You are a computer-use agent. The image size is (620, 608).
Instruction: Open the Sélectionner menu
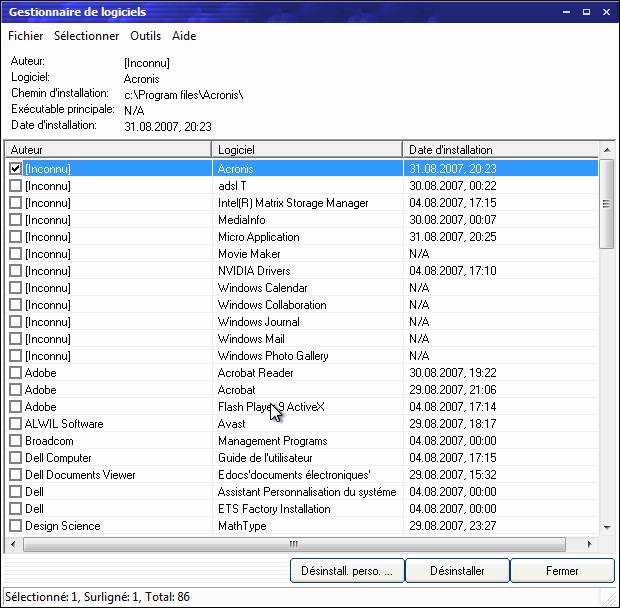[87, 36]
